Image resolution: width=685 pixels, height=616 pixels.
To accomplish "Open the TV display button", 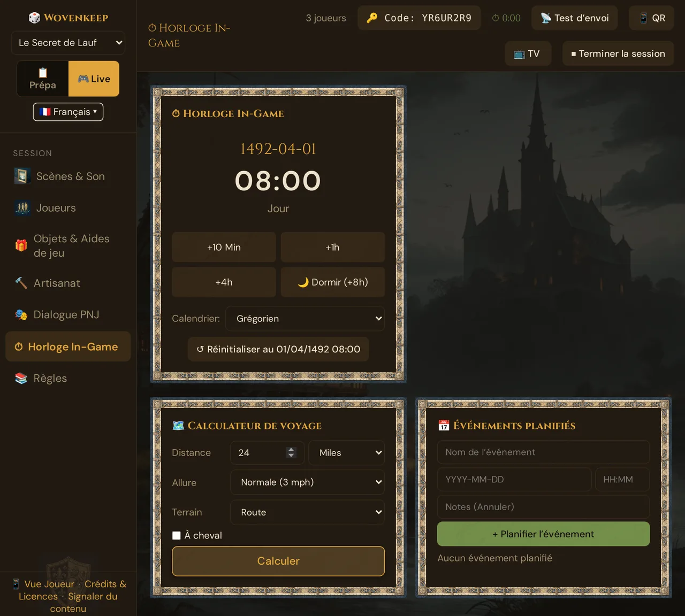I will (x=528, y=53).
